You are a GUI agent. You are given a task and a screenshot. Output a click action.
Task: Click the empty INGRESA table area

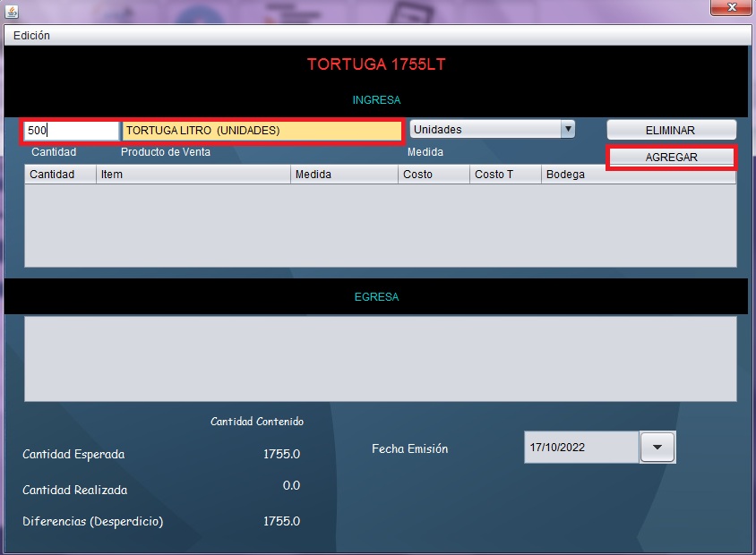click(380, 225)
